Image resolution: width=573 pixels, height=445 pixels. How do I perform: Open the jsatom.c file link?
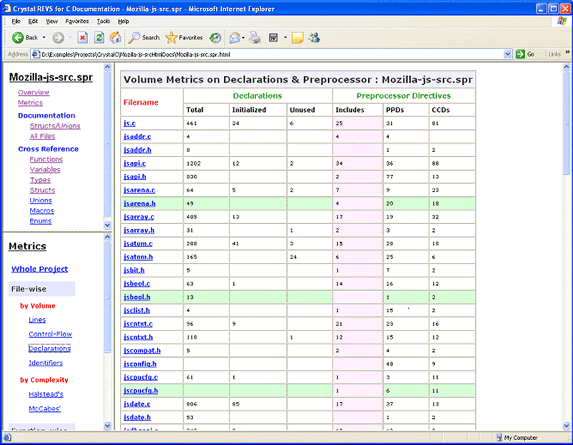tap(138, 244)
